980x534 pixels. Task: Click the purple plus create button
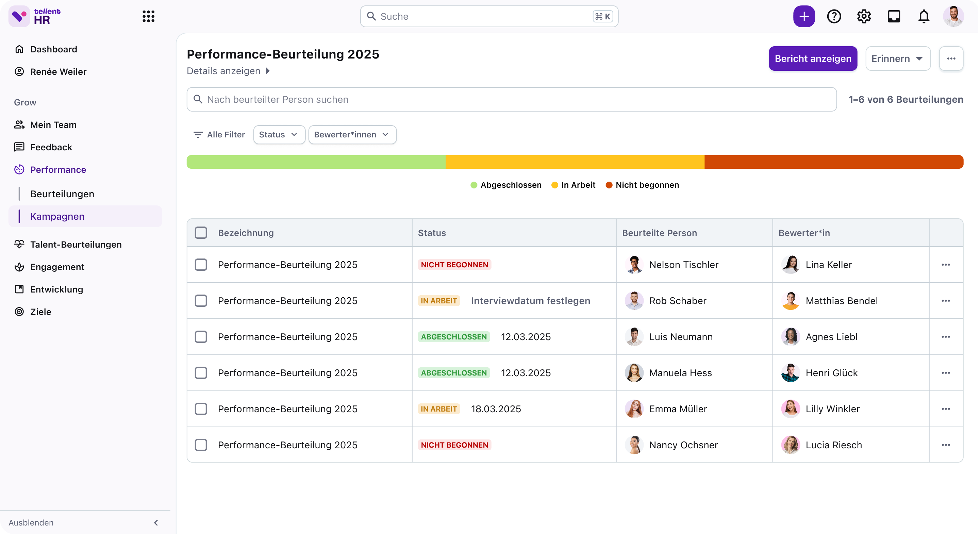click(x=803, y=16)
